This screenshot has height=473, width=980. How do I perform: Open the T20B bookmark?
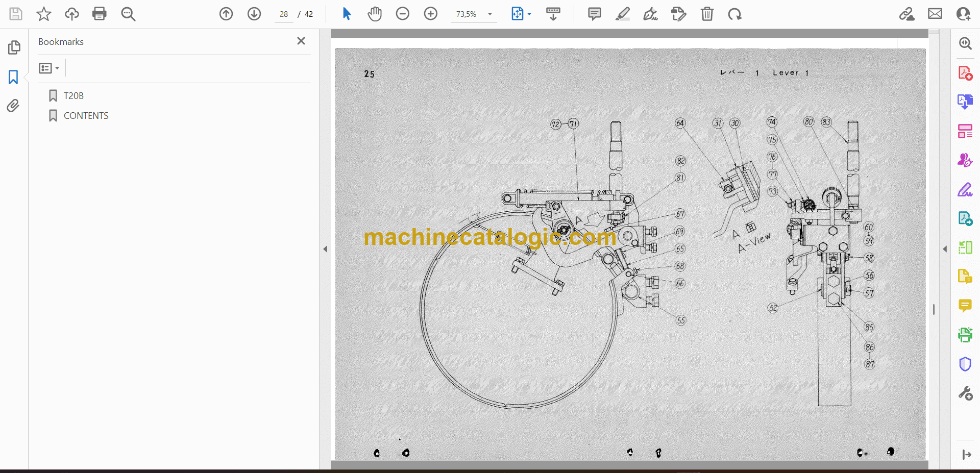pos(73,96)
